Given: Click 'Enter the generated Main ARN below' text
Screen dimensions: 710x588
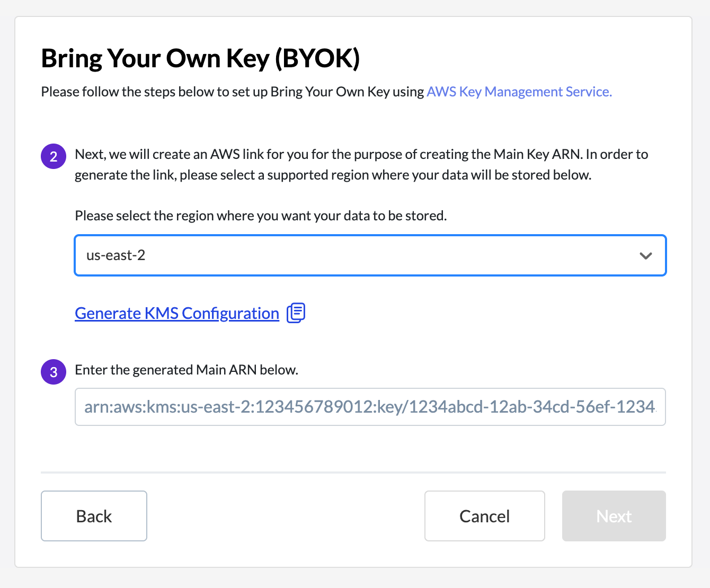Looking at the screenshot, I should point(187,370).
